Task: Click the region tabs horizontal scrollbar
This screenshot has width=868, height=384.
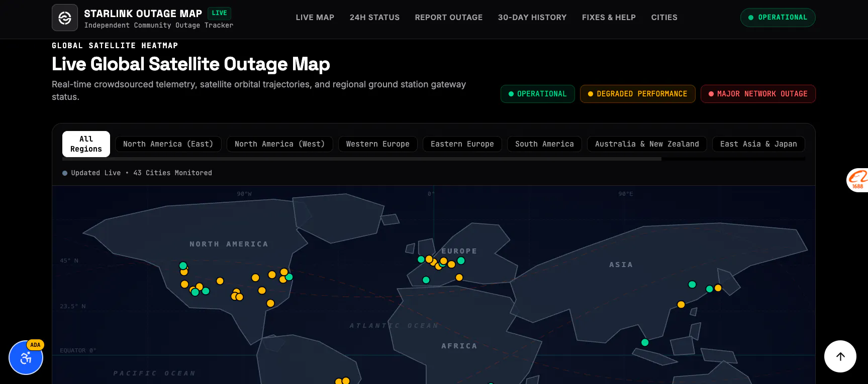Action: 362,159
